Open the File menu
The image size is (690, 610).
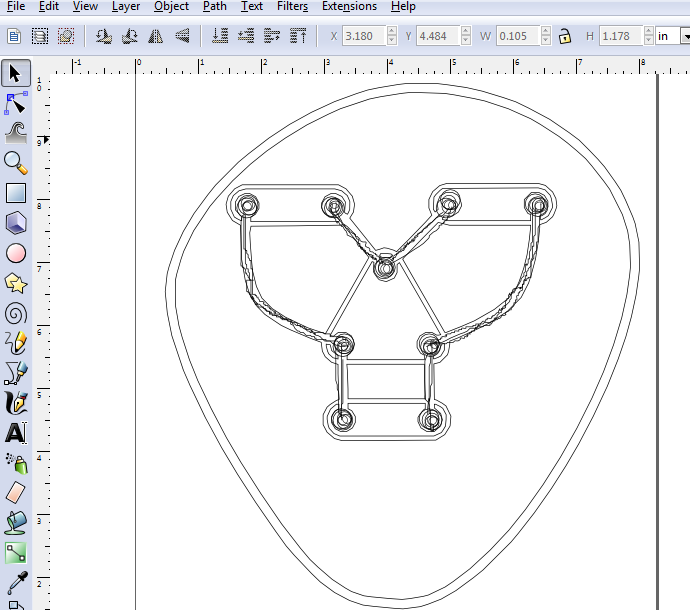tap(16, 6)
